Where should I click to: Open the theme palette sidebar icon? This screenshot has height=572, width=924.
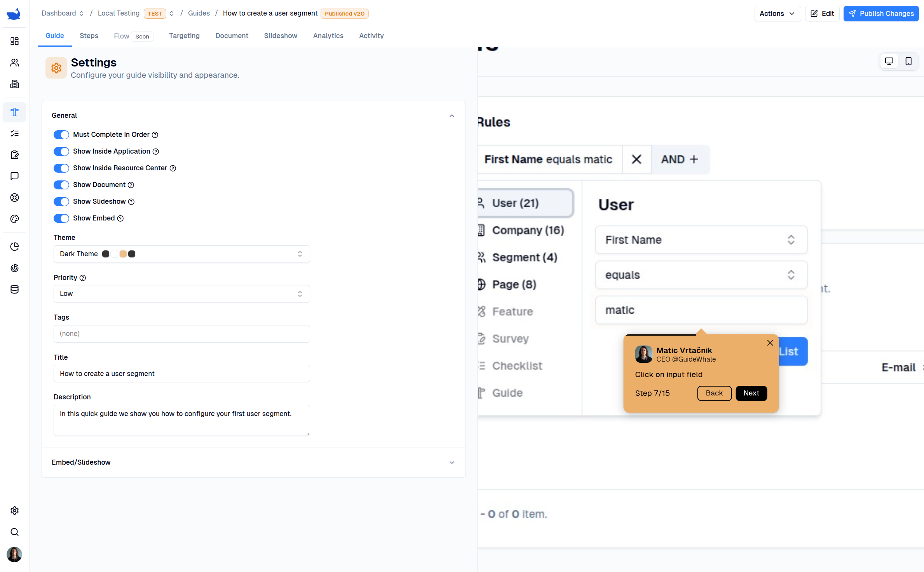click(x=14, y=219)
